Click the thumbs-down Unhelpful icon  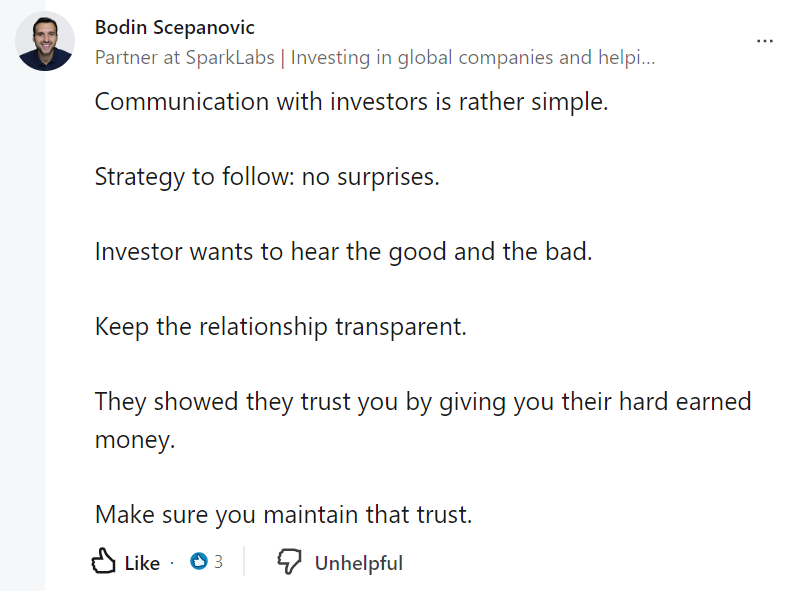(290, 561)
